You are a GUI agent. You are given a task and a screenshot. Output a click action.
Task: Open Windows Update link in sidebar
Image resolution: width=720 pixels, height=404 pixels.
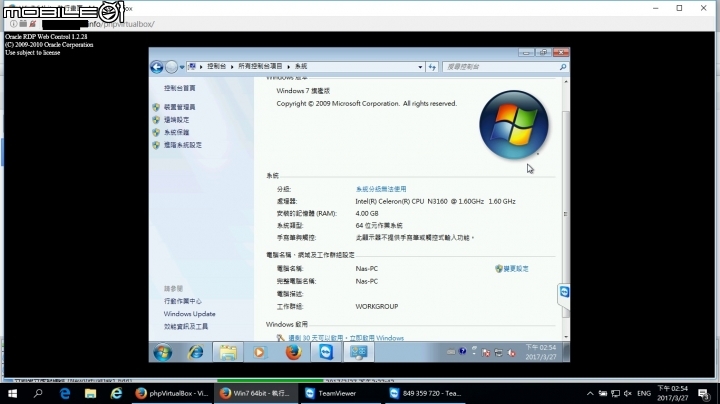(x=189, y=314)
